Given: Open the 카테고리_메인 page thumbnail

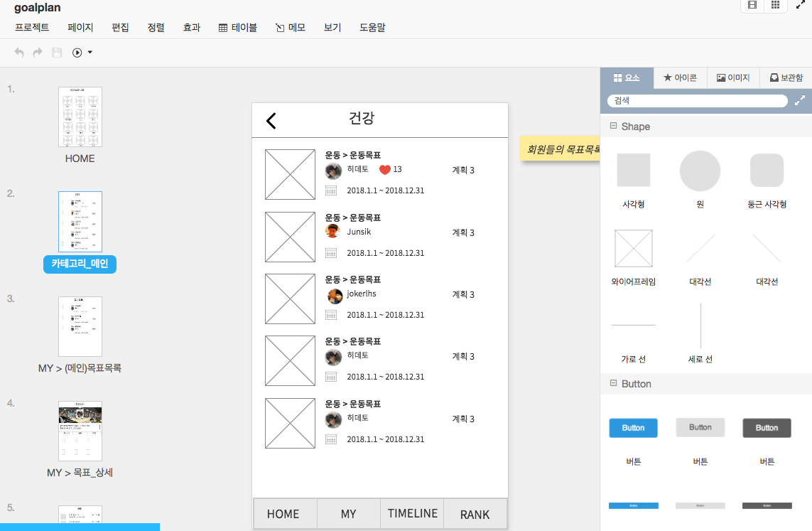Looking at the screenshot, I should pos(80,221).
